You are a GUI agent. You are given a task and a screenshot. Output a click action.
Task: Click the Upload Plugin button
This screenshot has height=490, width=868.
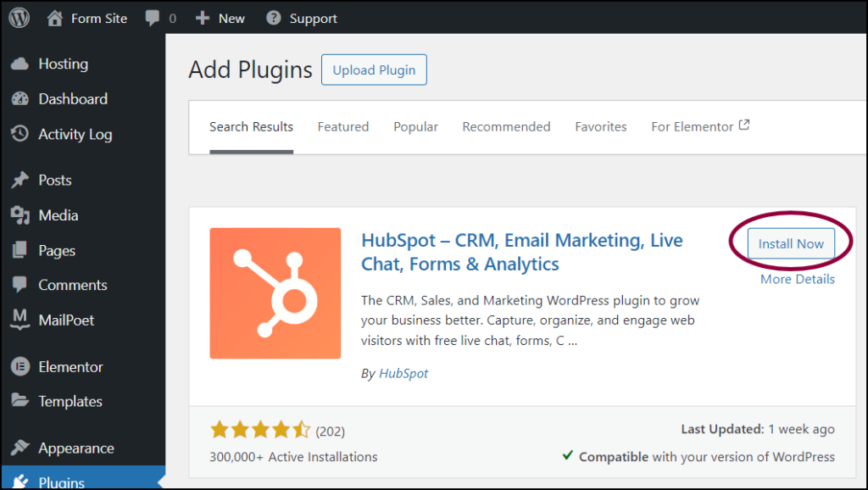pos(374,70)
